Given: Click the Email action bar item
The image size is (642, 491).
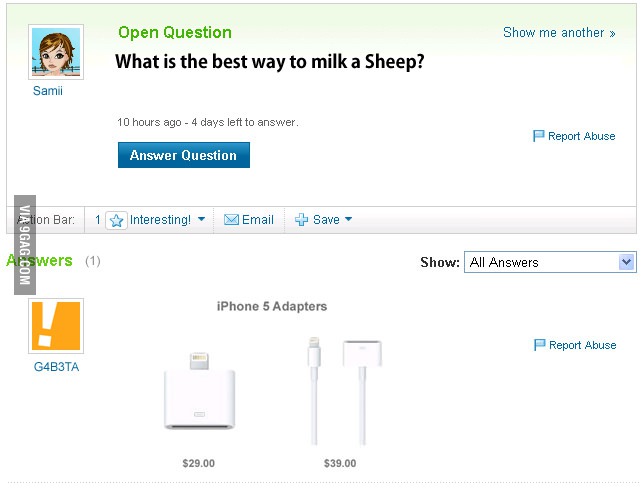Looking at the screenshot, I should pos(258,220).
